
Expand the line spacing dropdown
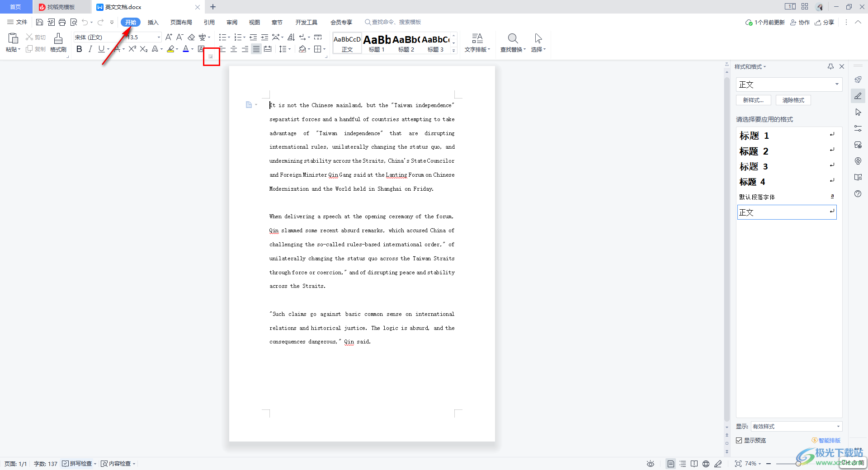(289, 49)
